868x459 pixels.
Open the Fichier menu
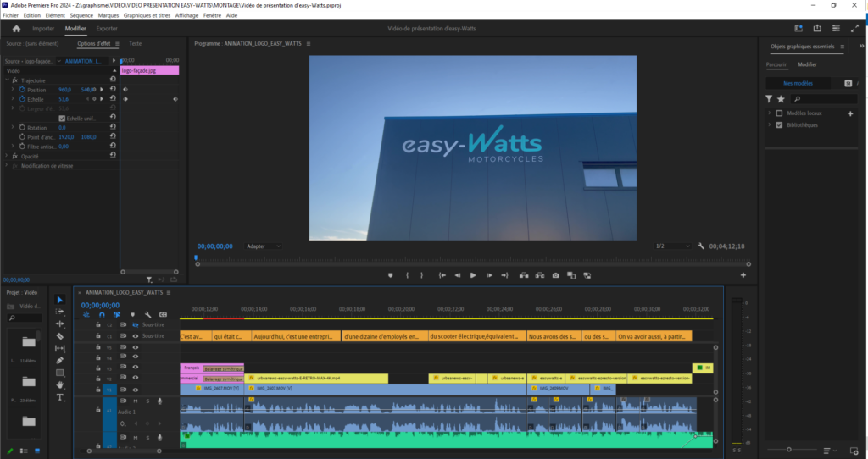[10, 15]
